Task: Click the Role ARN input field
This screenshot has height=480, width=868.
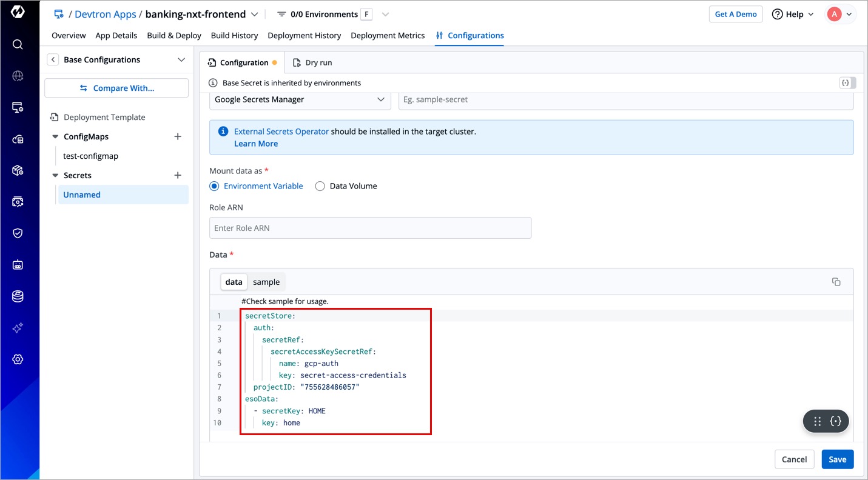Action: click(x=370, y=228)
